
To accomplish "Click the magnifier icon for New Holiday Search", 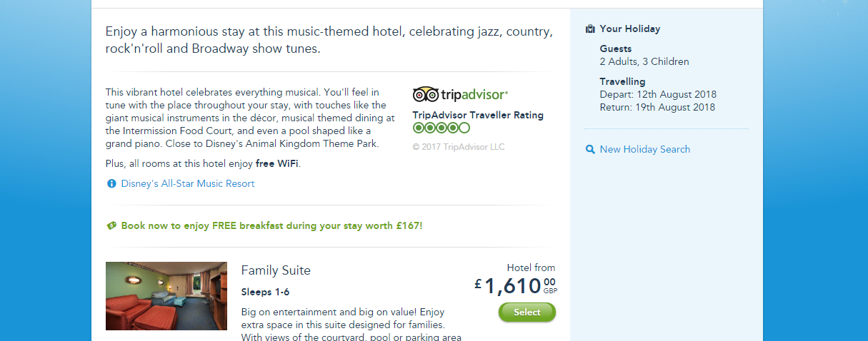I will pyautogui.click(x=590, y=150).
